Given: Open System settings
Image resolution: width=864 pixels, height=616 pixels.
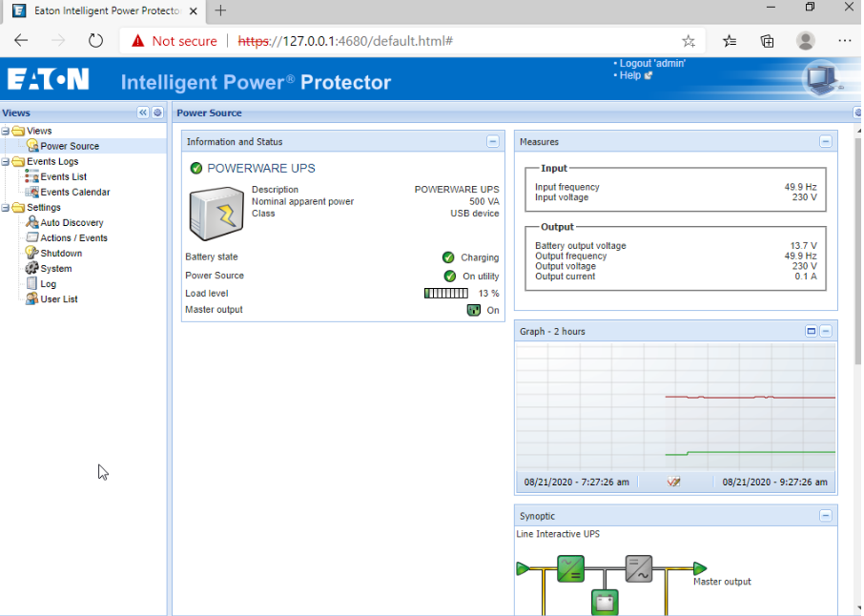Looking at the screenshot, I should click(55, 269).
